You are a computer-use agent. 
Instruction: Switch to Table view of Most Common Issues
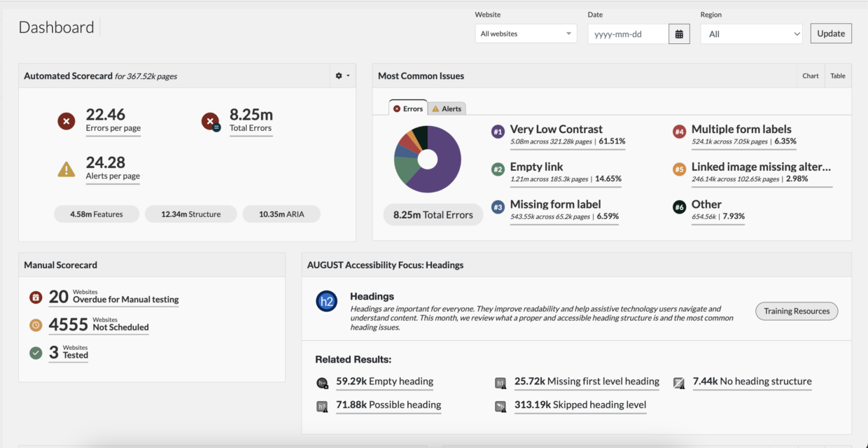(837, 76)
